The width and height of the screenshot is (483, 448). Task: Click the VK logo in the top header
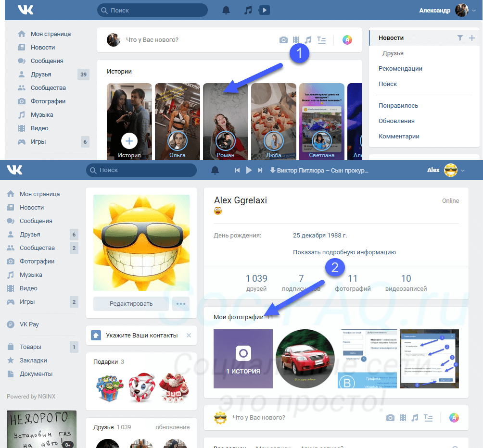25,10
